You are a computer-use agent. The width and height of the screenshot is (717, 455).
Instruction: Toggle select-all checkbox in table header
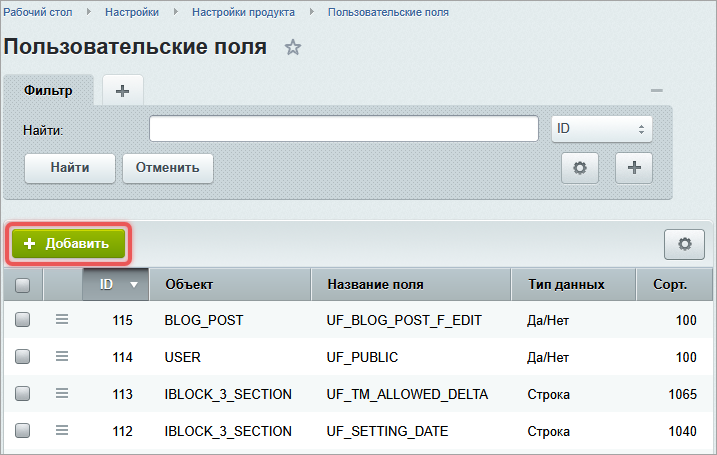coord(23,285)
